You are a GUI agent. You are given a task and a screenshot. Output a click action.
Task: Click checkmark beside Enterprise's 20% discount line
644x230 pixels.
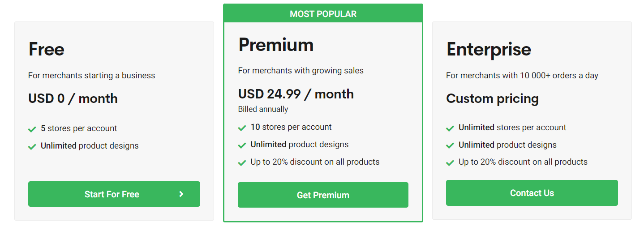450,162
